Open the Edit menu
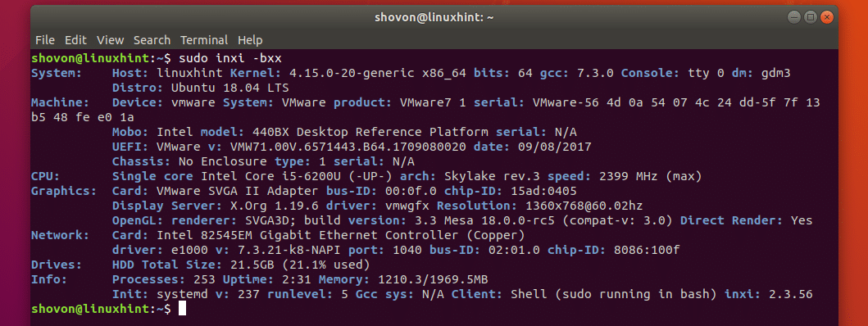 tap(76, 40)
